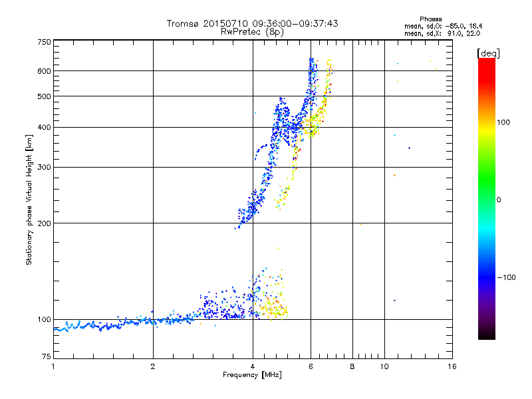Click the y-axis tick label "200"
The height and width of the screenshot is (399, 532).
[x=44, y=223]
